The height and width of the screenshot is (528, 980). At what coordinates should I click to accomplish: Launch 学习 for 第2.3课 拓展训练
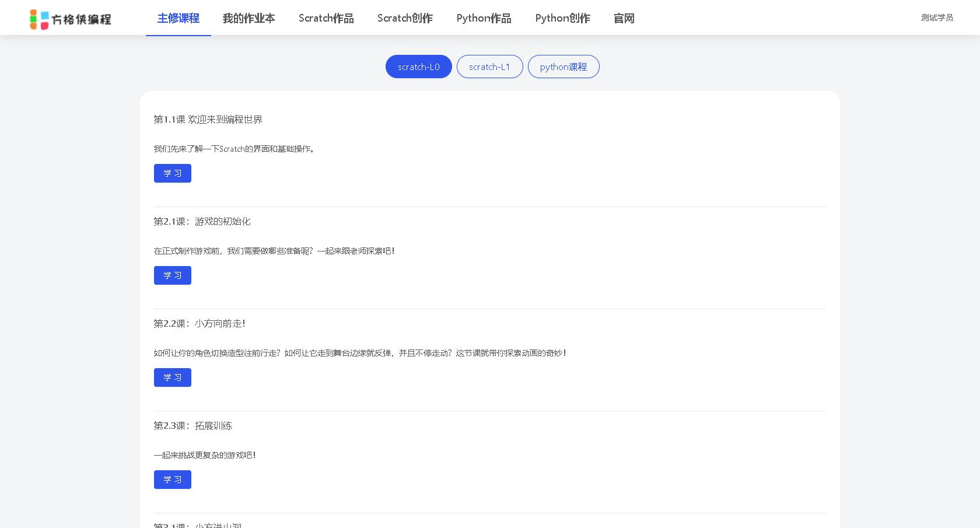(172, 479)
